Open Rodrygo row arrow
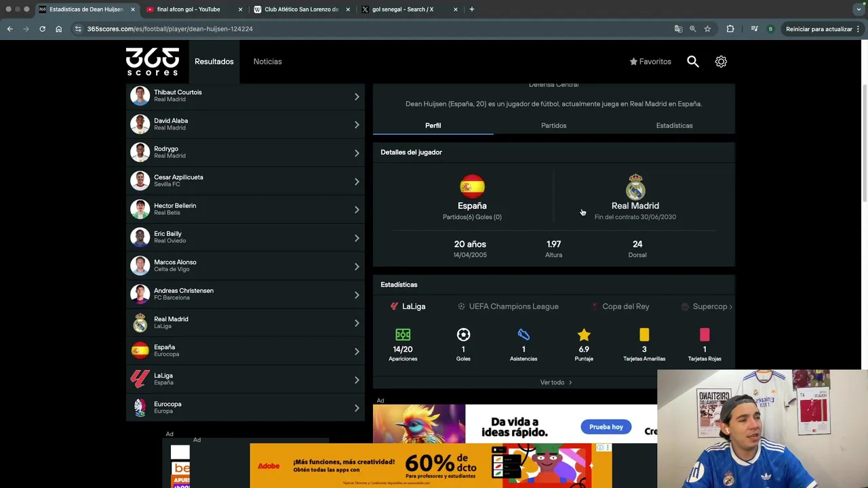Viewport: 868px width, 488px height. 357,153
